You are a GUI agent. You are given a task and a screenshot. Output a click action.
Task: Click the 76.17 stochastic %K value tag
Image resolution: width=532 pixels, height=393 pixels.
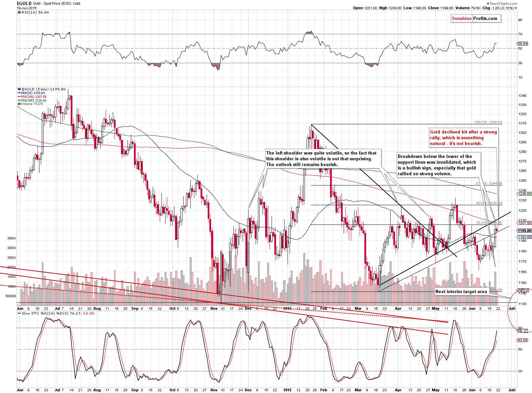tap(522, 331)
